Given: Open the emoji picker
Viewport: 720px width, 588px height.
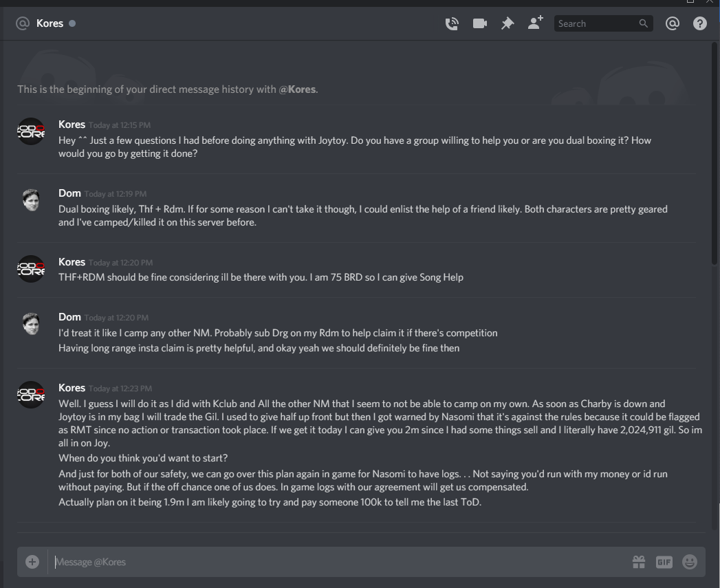Looking at the screenshot, I should tap(690, 562).
